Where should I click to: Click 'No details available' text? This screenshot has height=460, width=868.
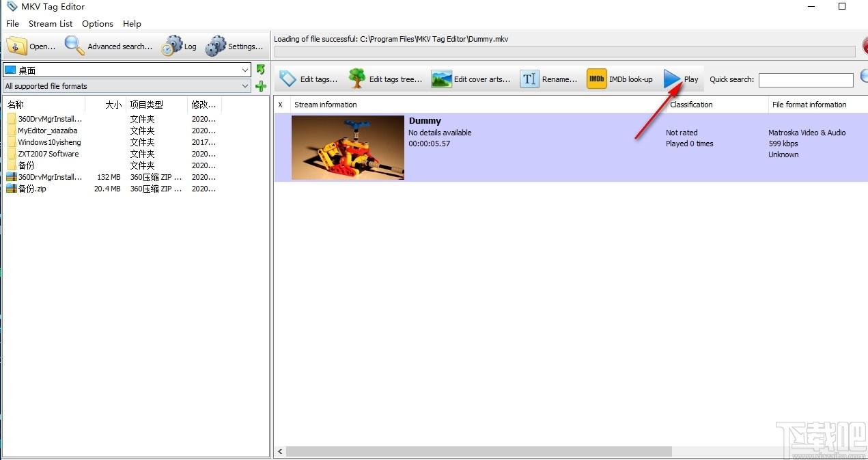point(440,133)
